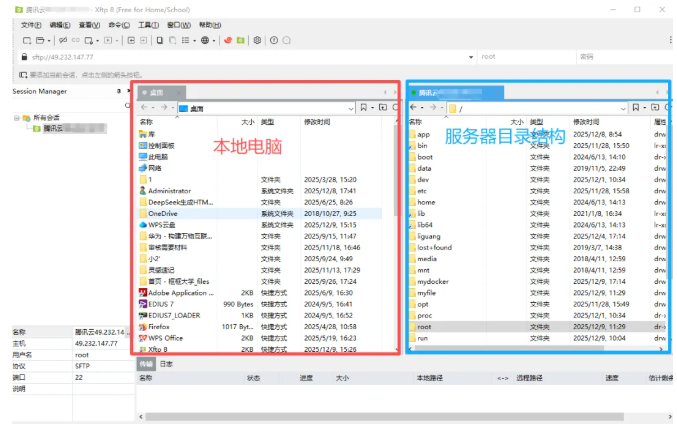Viewport: 677px width, 426px height.
Task: Launch Xshell via the red toolbar icon
Action: point(227,40)
